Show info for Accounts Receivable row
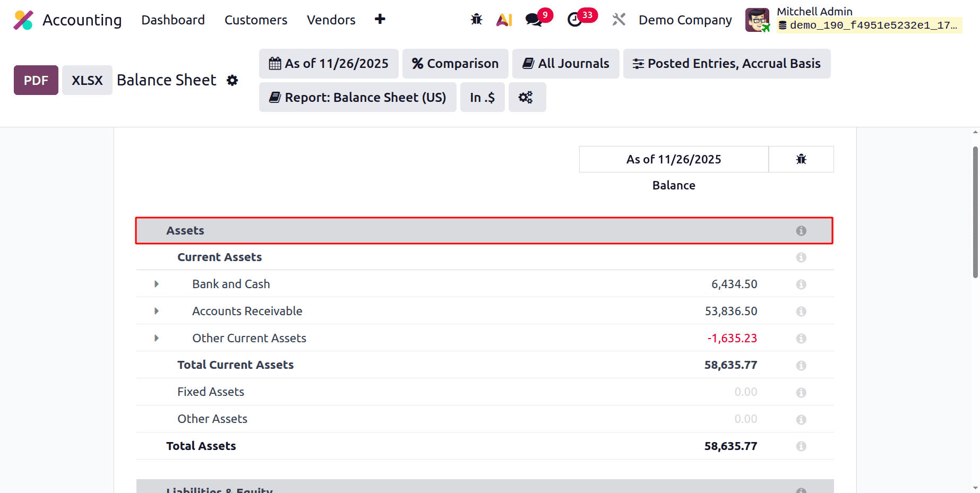The width and height of the screenshot is (980, 493). coord(801,312)
